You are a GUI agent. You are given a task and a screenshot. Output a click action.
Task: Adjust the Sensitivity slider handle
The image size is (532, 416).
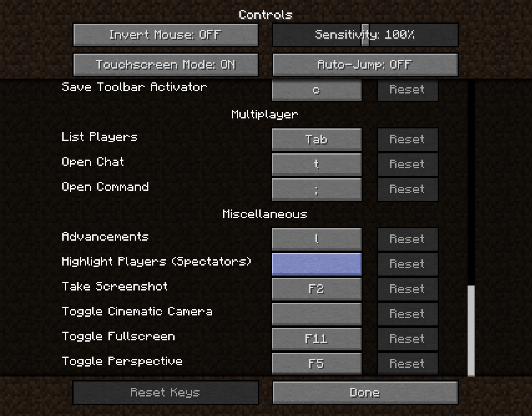pyautogui.click(x=365, y=35)
